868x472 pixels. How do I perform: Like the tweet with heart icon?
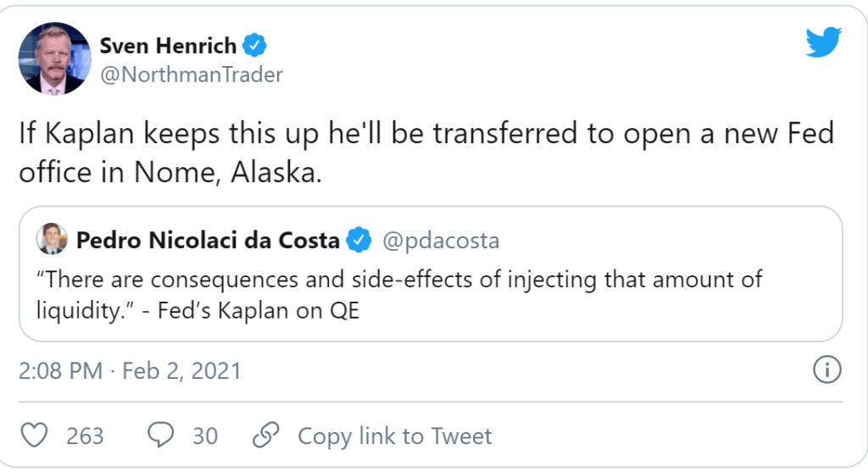35,436
